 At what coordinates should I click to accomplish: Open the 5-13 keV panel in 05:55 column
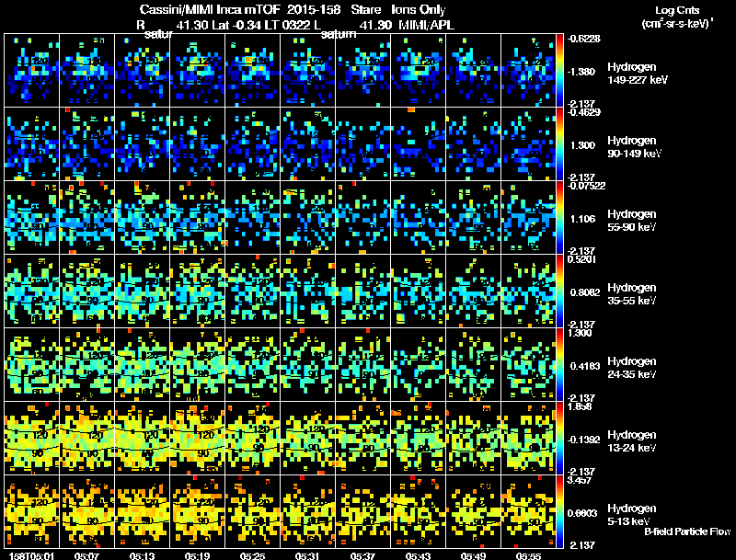coord(528,512)
